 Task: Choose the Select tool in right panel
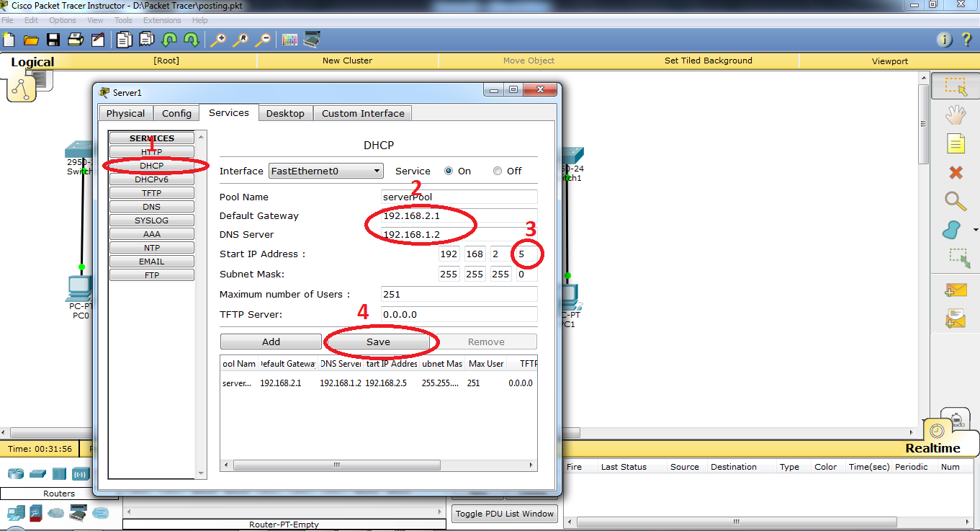pos(956,86)
